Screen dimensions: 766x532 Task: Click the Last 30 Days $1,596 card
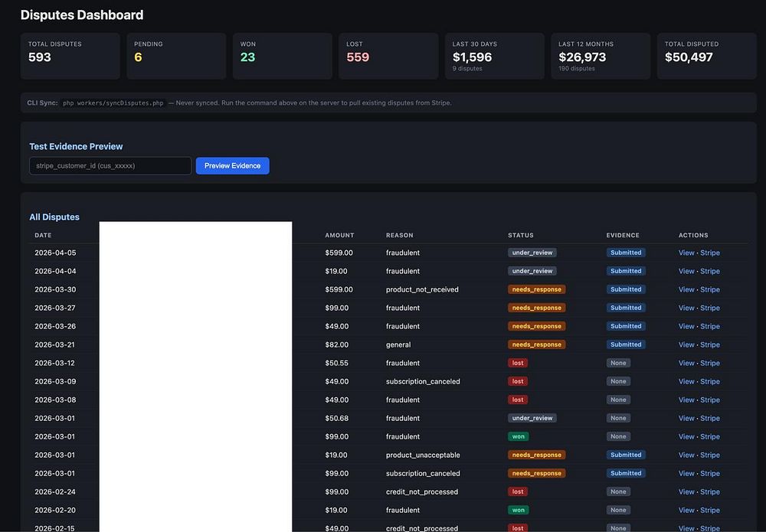[x=494, y=56]
